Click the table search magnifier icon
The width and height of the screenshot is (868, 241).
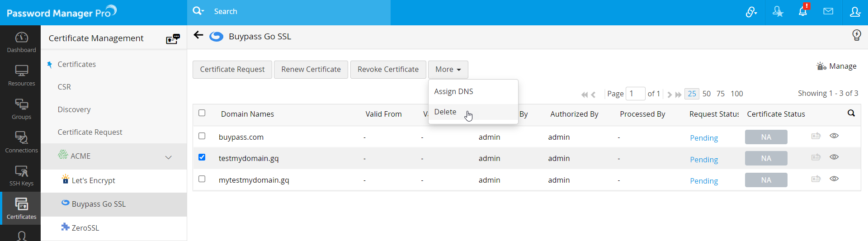click(x=851, y=113)
